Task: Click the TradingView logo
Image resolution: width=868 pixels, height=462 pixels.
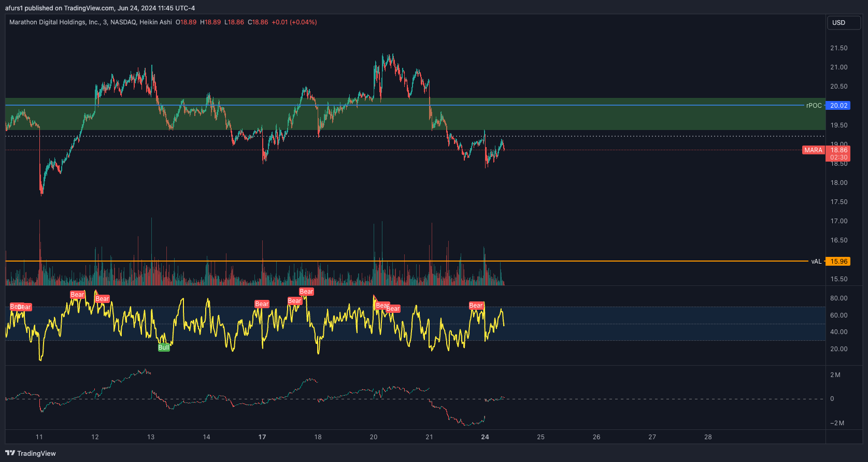Action: (x=31, y=453)
